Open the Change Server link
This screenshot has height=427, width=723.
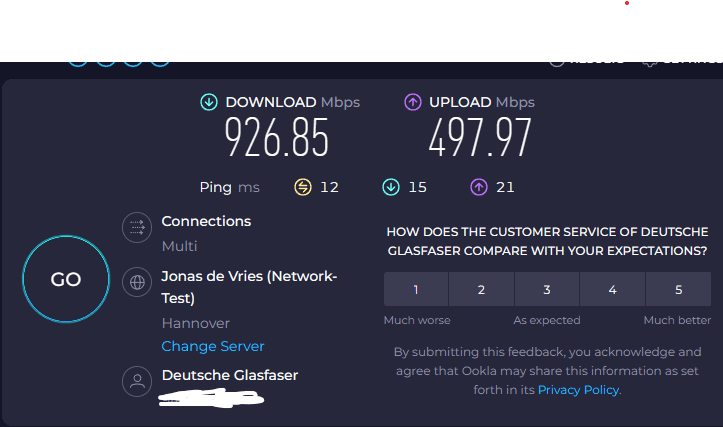213,346
